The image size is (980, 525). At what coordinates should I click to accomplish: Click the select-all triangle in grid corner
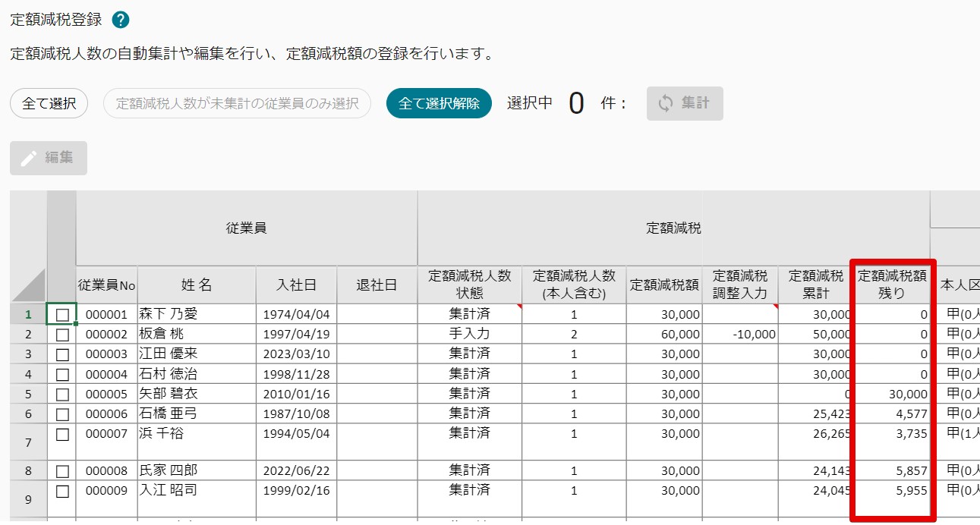(x=29, y=285)
